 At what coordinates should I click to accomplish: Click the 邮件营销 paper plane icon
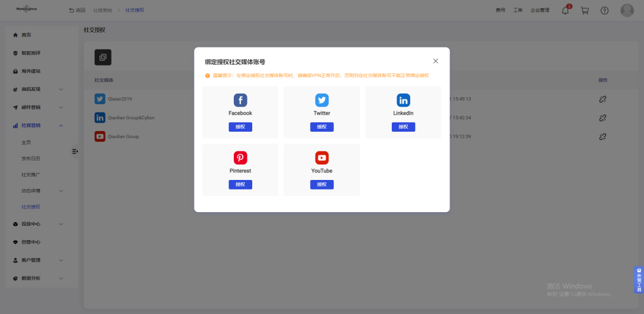pyautogui.click(x=16, y=107)
